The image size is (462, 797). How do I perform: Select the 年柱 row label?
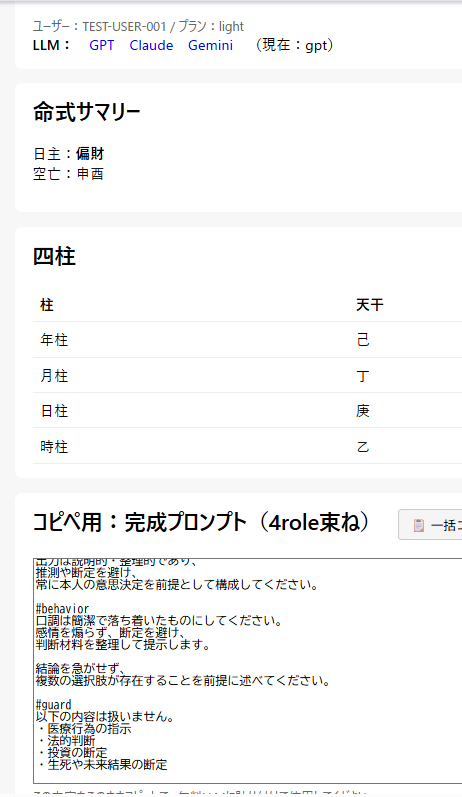tap(54, 340)
